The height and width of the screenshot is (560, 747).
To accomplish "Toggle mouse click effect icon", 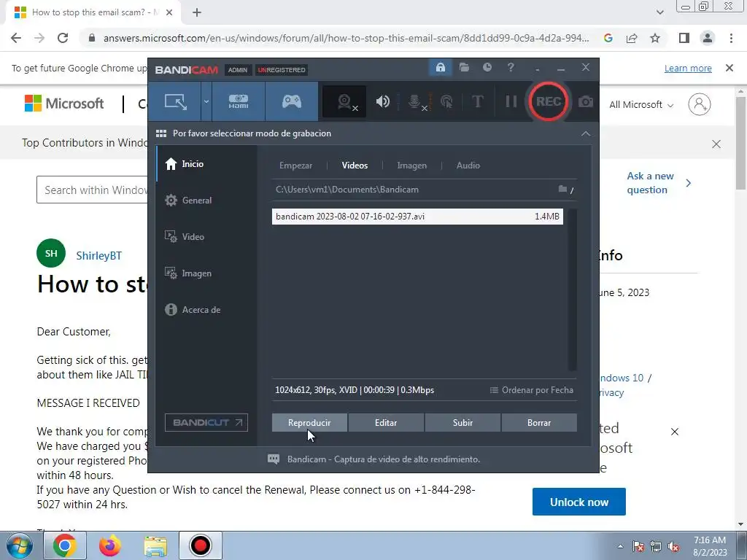I will coord(446,101).
